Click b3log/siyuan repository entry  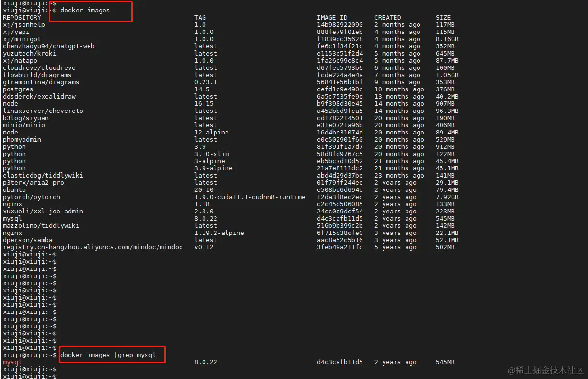click(26, 118)
